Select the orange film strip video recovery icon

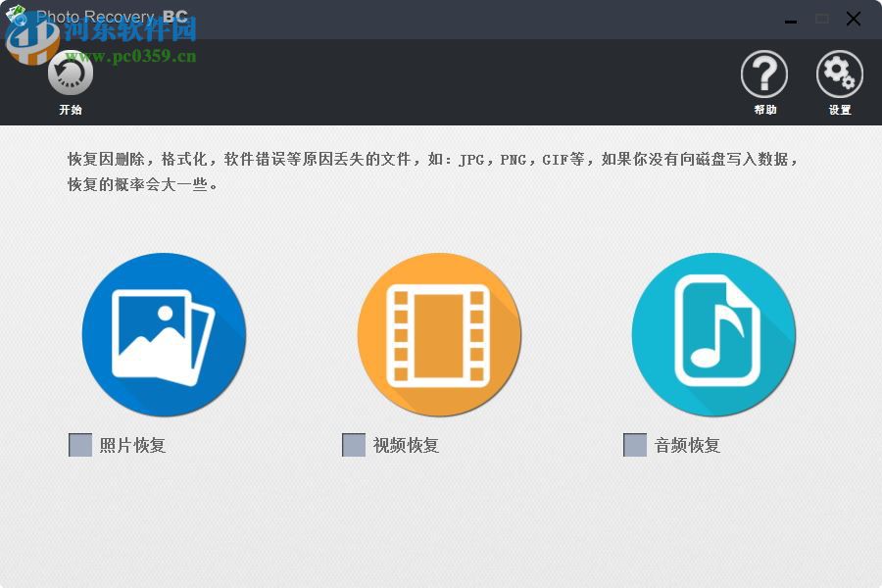click(x=439, y=334)
